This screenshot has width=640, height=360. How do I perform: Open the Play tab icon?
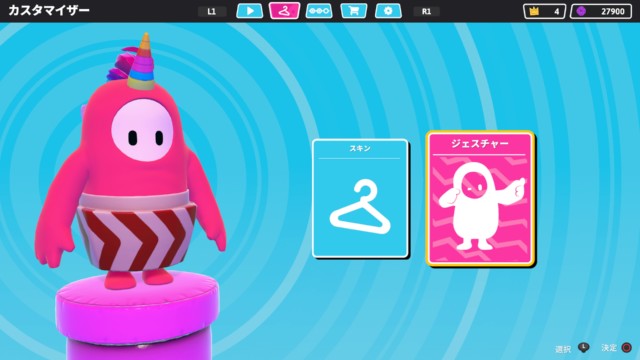[x=250, y=11]
